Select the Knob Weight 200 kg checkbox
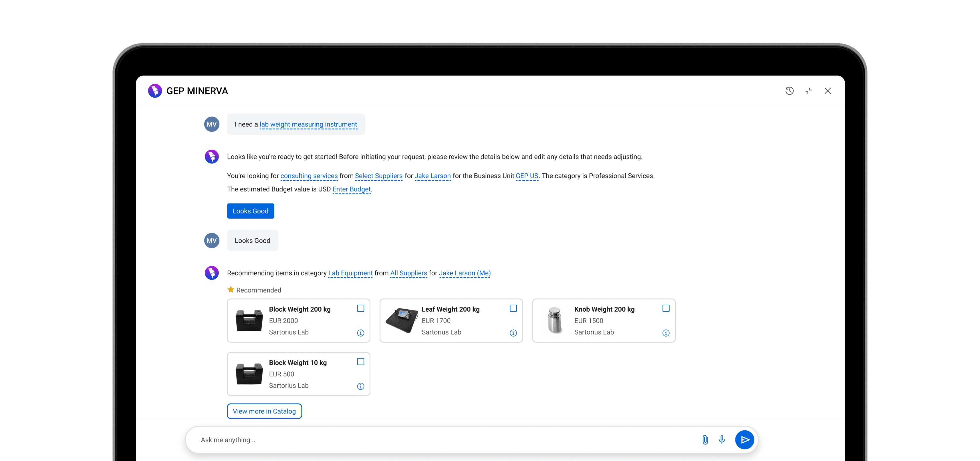Screen dimensions: 980x461 point(666,308)
